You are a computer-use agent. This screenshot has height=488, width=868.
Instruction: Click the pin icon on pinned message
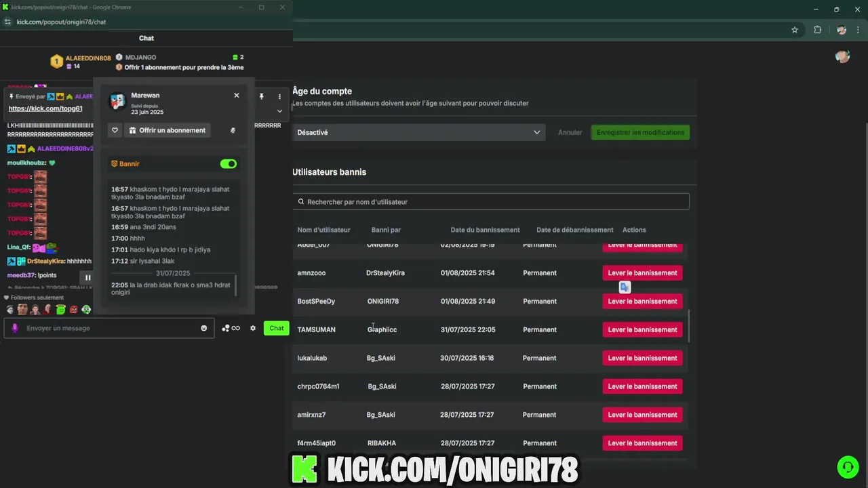click(x=261, y=97)
